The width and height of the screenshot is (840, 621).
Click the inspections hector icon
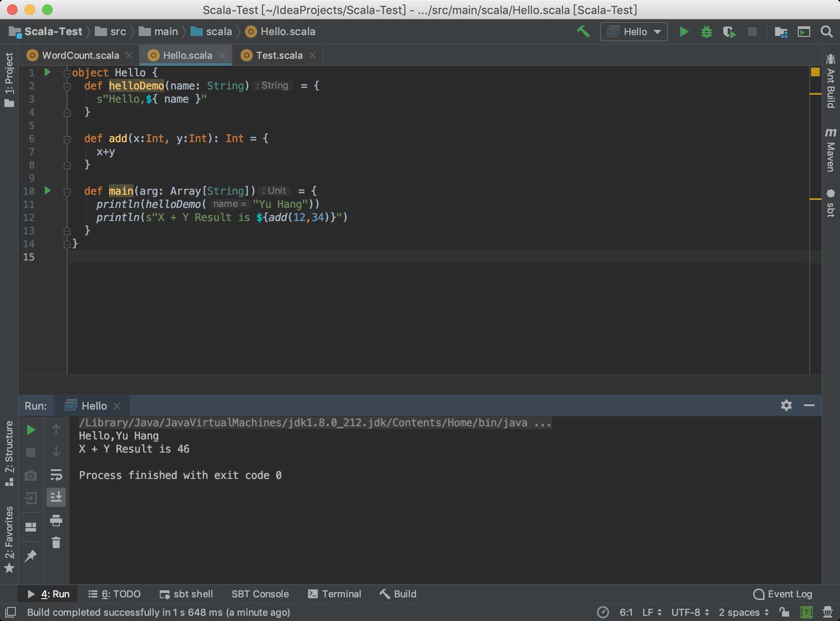[x=828, y=612]
